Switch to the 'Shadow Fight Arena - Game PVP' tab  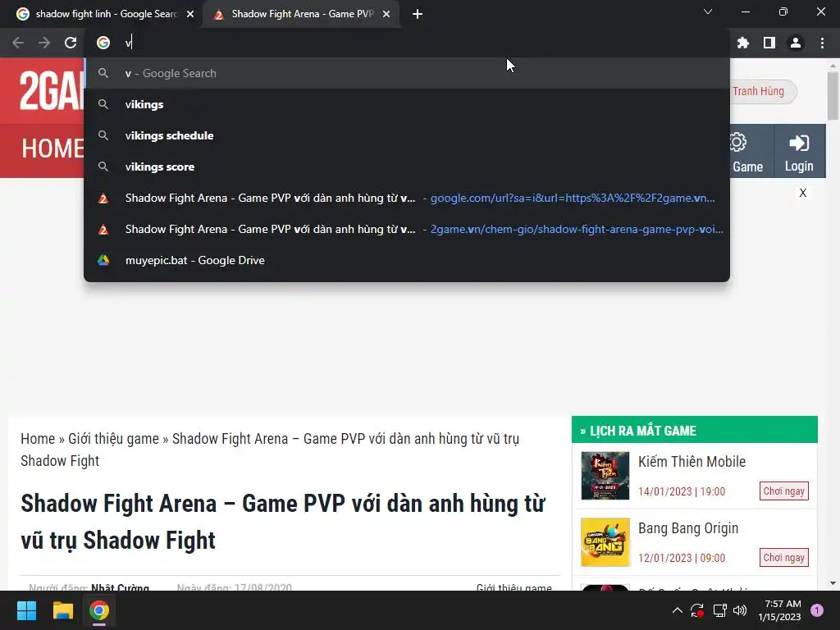click(x=302, y=14)
